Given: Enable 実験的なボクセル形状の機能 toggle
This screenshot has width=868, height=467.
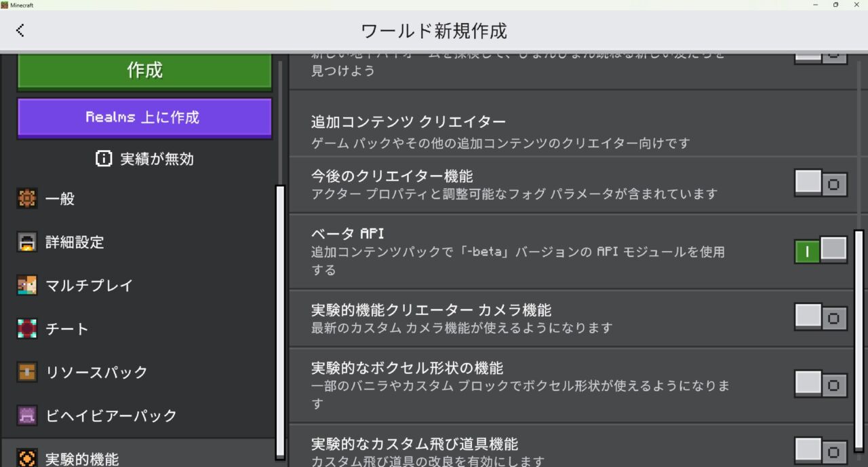Looking at the screenshot, I should [x=821, y=384].
